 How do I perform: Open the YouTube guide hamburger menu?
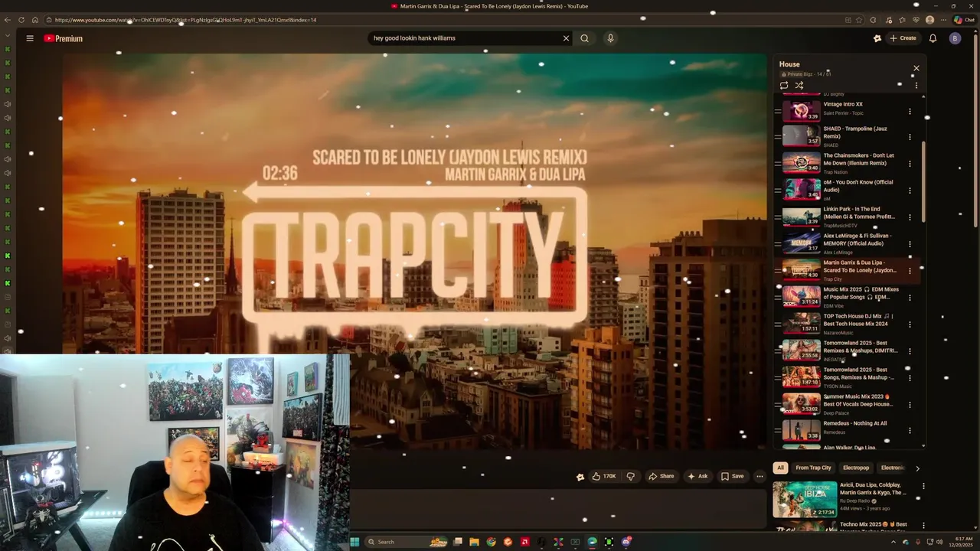pyautogui.click(x=30, y=38)
